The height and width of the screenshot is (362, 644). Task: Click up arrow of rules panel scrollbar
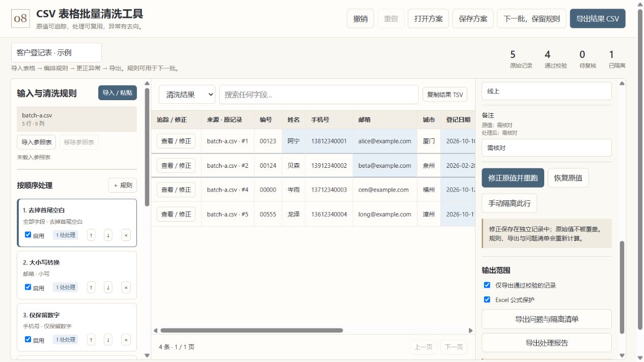pos(147,83)
